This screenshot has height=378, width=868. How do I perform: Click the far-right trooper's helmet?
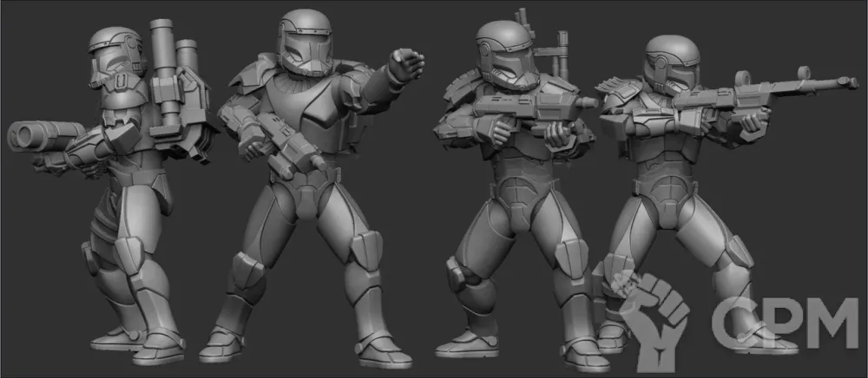(x=671, y=61)
